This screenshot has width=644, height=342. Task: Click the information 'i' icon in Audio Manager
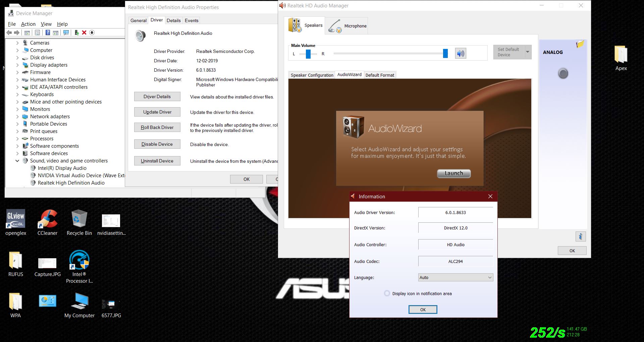tap(581, 236)
